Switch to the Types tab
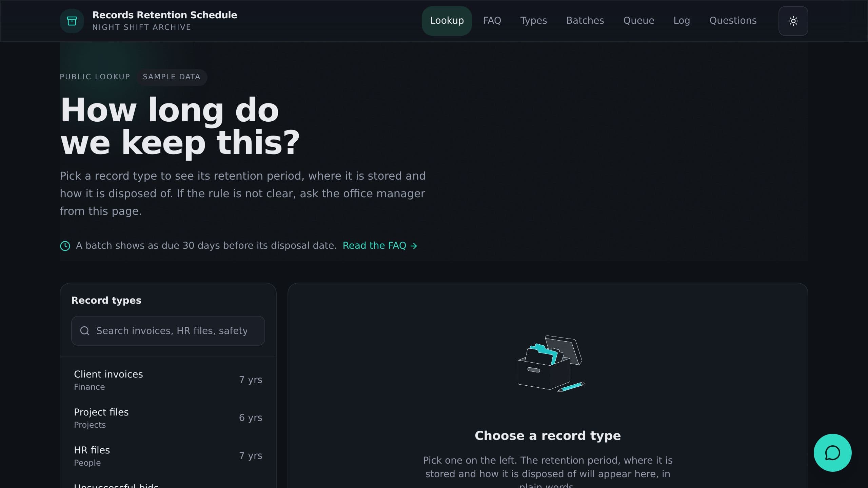Image resolution: width=868 pixels, height=488 pixels. [x=534, y=21]
